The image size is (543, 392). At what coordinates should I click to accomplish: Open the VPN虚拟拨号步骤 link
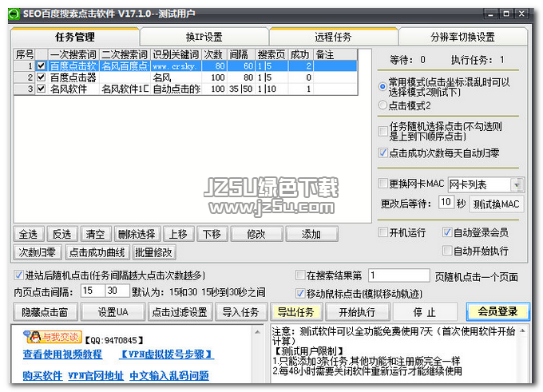pyautogui.click(x=167, y=354)
